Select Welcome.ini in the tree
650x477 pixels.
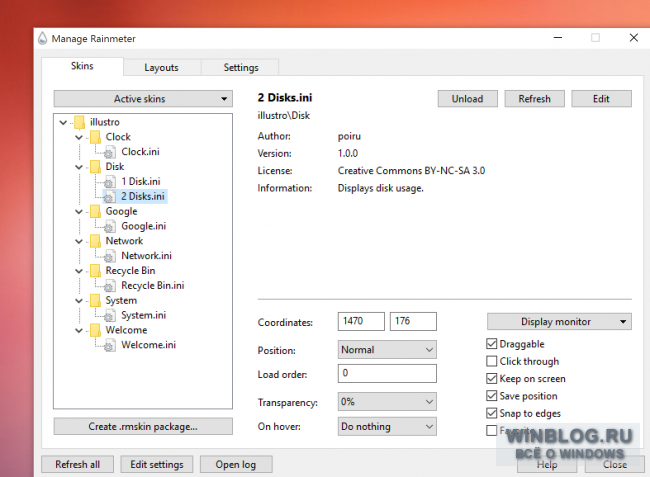[x=148, y=345]
